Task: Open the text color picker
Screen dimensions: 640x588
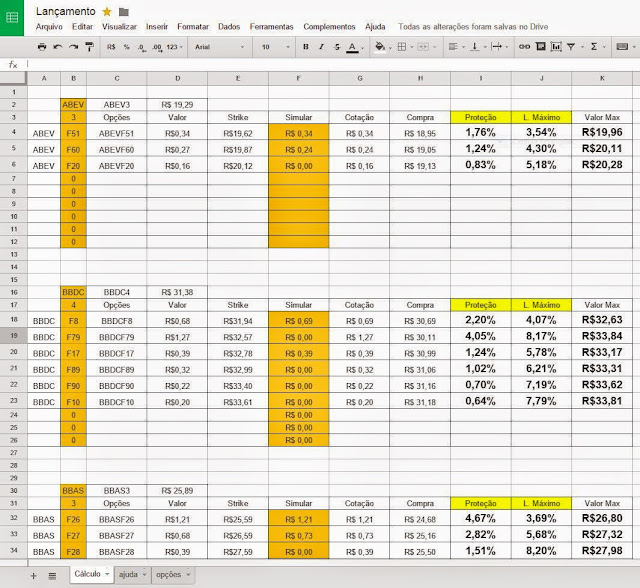Action: click(x=352, y=47)
